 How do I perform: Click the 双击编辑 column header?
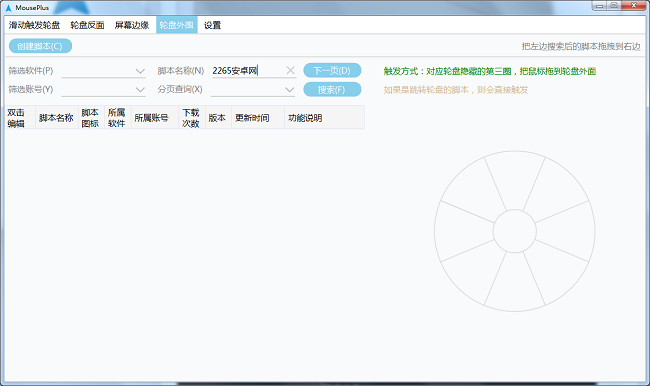(20, 118)
